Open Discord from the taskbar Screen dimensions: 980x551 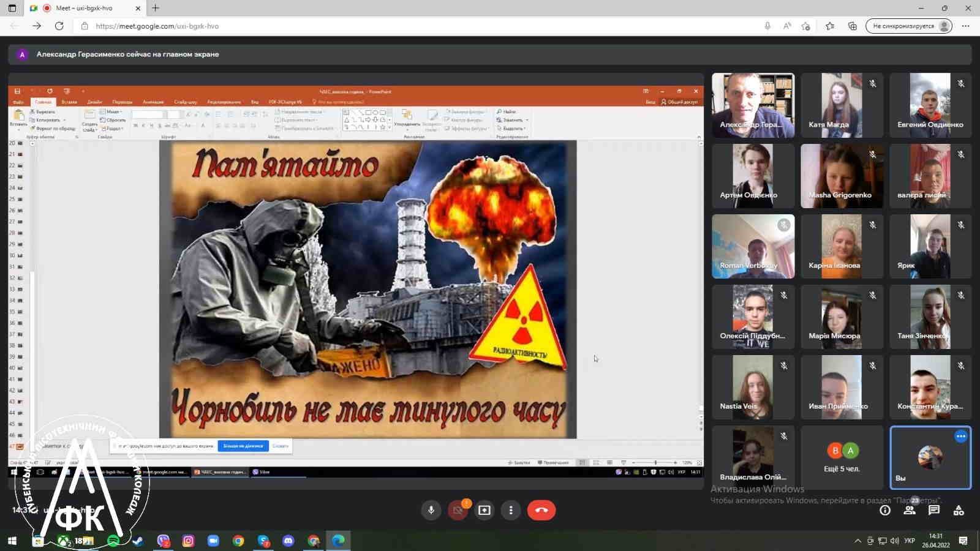point(288,541)
